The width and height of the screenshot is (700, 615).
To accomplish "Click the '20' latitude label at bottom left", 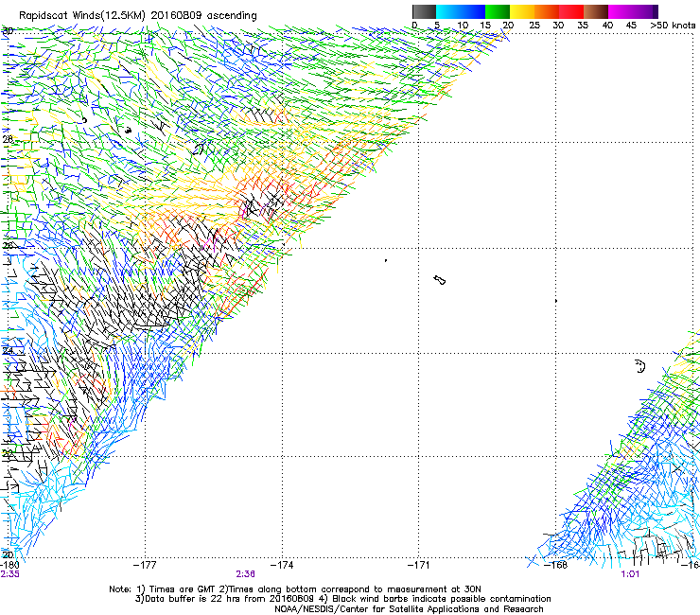I will (x=8, y=555).
